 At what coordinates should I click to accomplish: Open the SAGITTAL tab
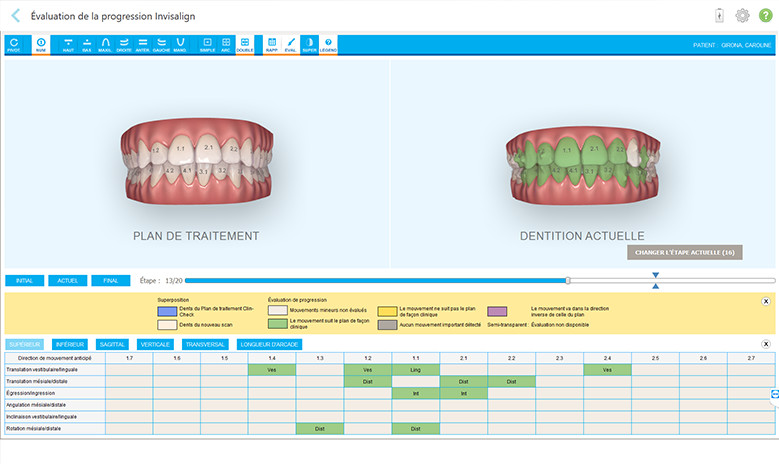tap(112, 344)
